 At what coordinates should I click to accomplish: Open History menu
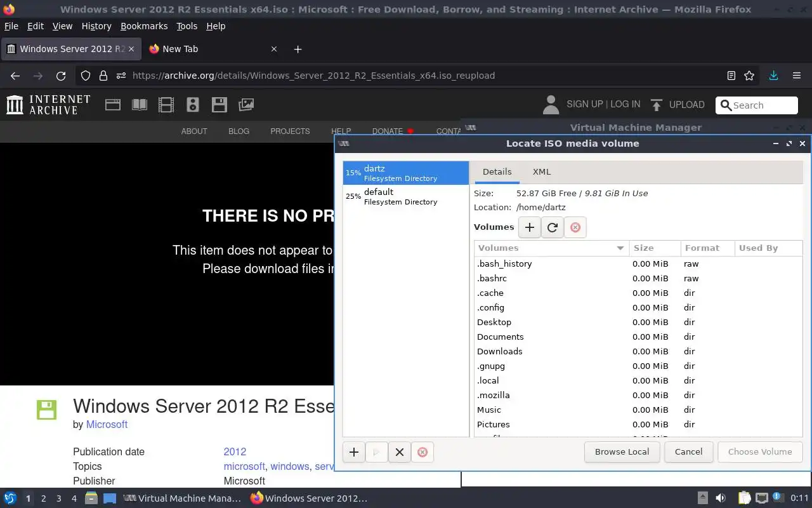click(96, 26)
